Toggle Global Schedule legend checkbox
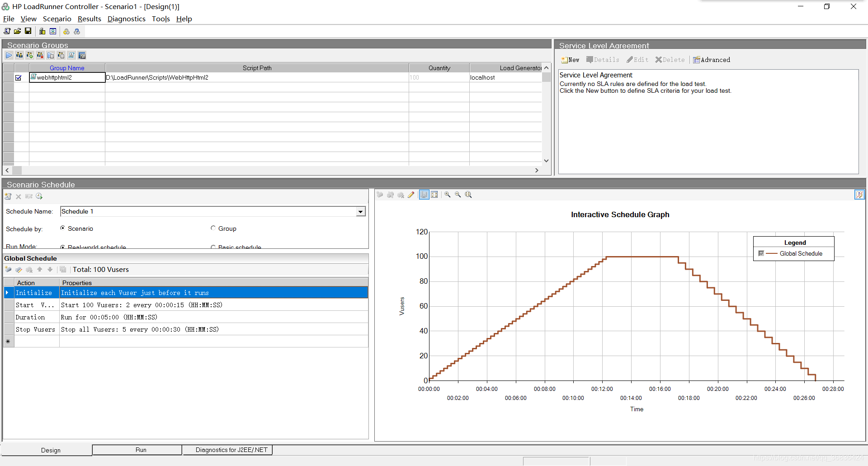The height and width of the screenshot is (466, 868). click(x=761, y=253)
